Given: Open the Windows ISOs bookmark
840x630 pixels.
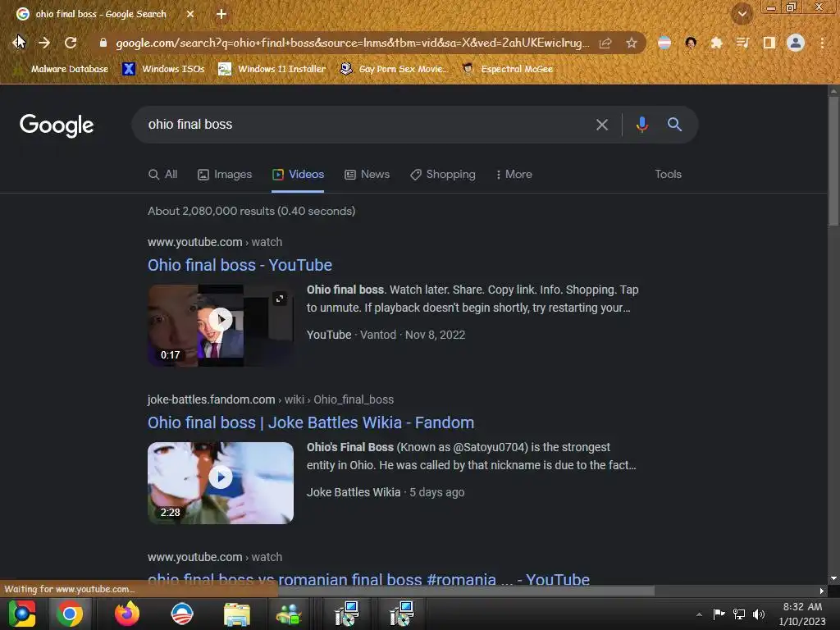Looking at the screenshot, I should [163, 69].
